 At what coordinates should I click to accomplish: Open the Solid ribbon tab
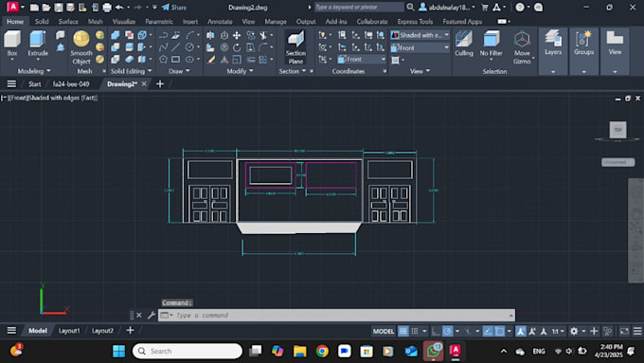(x=42, y=22)
